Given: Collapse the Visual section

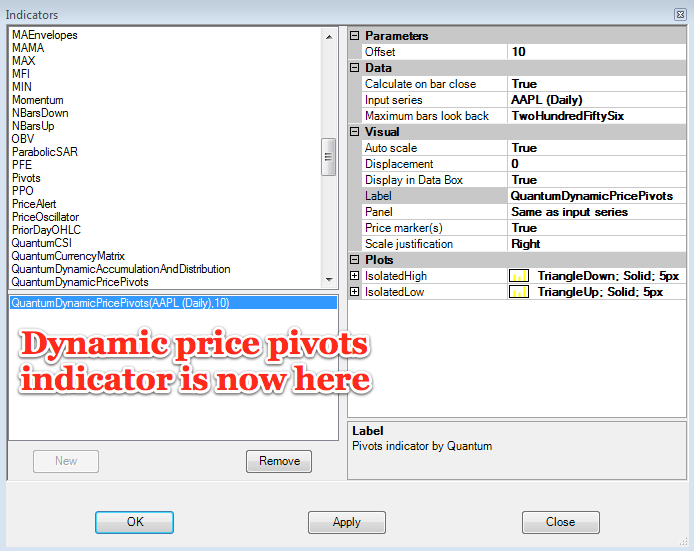Looking at the screenshot, I should point(355,131).
